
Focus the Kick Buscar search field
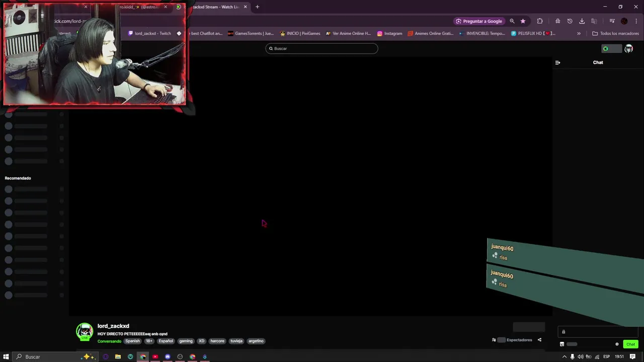tap(322, 49)
